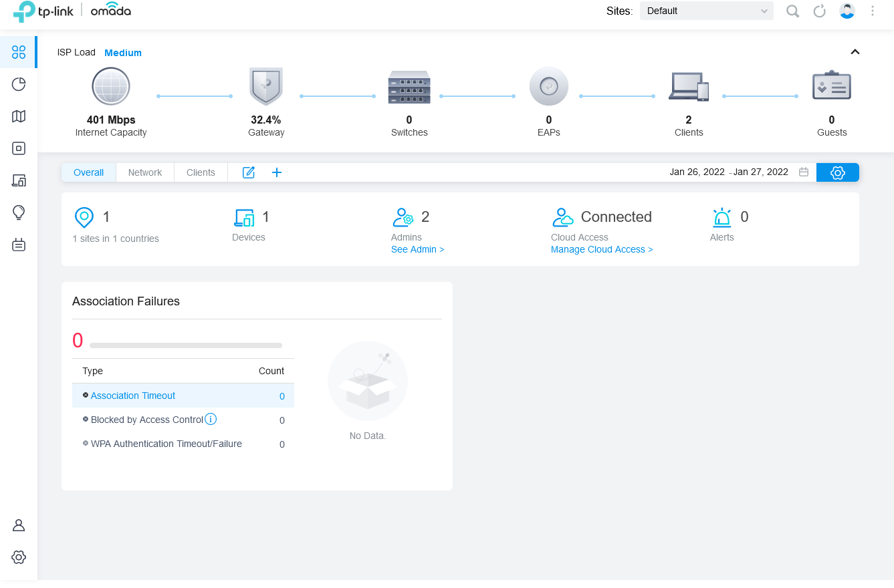
Task: Open the Devices sidebar icon
Action: click(x=19, y=148)
